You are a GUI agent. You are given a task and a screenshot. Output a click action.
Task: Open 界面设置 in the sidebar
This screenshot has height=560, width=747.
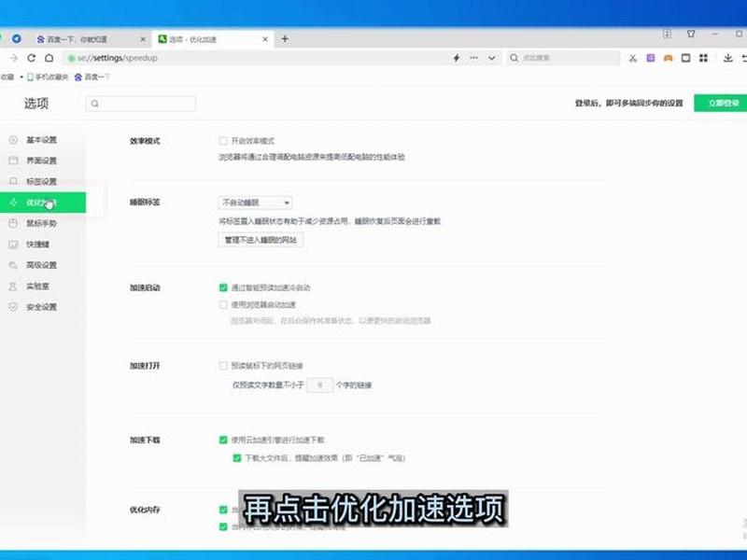(41, 161)
